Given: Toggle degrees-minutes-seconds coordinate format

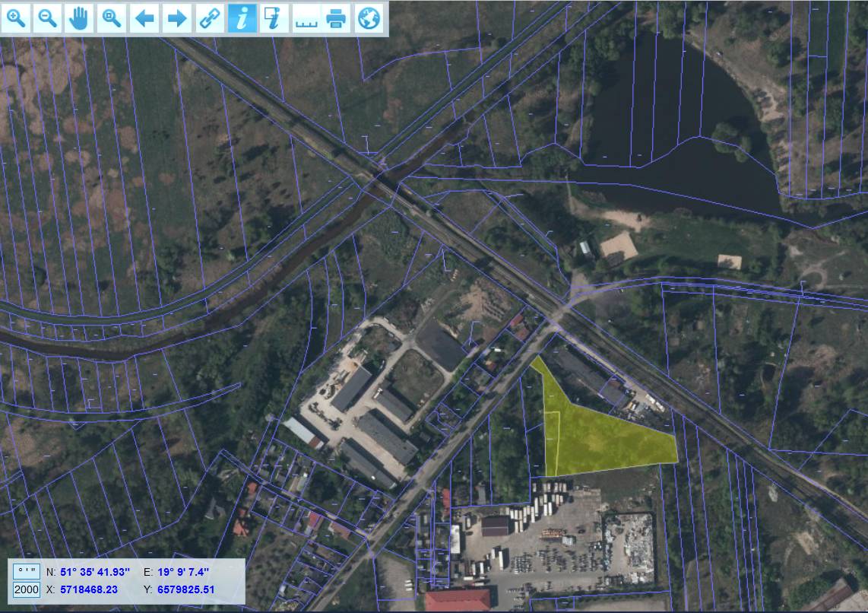Looking at the screenshot, I should point(27,571).
